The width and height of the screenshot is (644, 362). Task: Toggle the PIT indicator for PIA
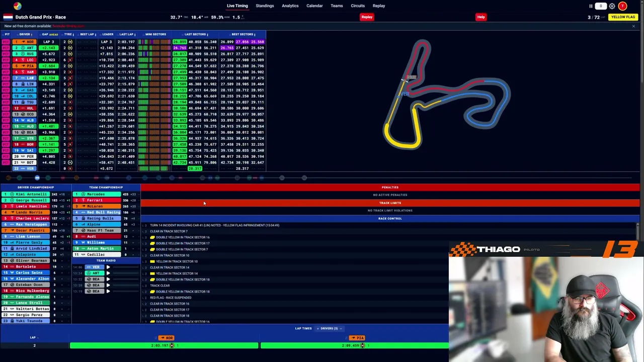point(6,66)
